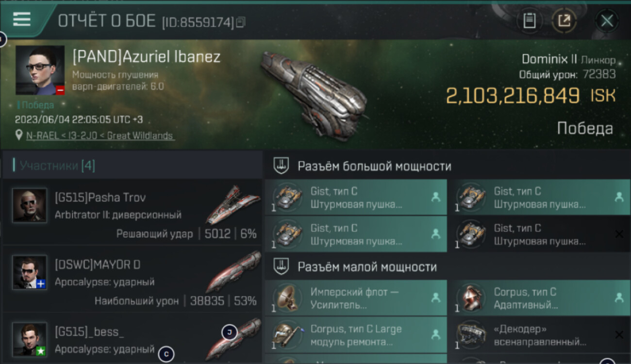Select the first Gist type C cannon
The image size is (631, 364).
(x=356, y=198)
